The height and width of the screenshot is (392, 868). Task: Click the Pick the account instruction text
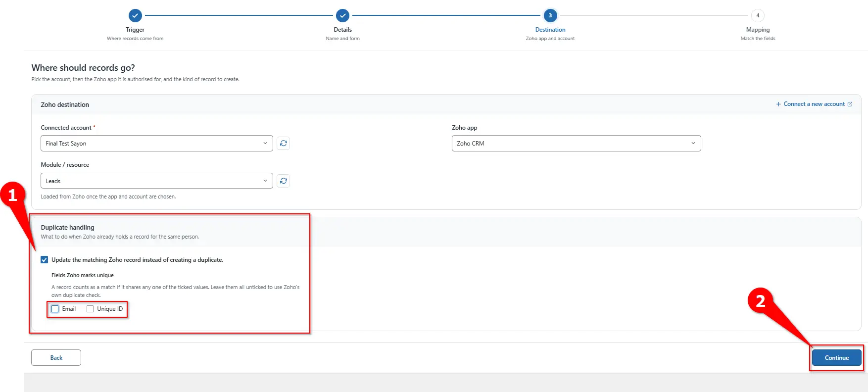pyautogui.click(x=135, y=79)
